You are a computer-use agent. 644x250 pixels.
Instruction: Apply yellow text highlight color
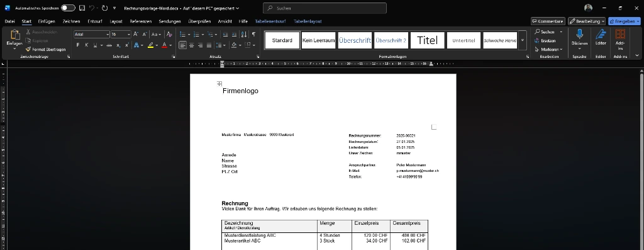coord(151,45)
